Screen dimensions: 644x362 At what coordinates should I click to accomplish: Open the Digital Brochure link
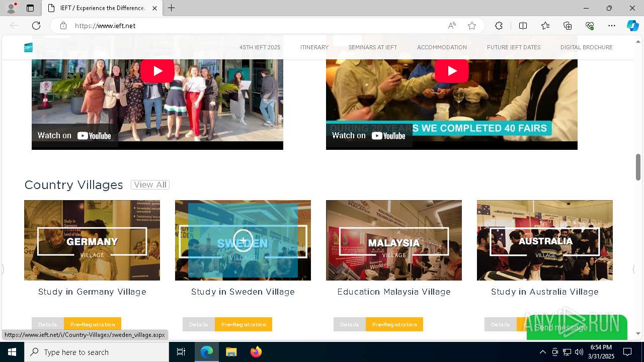coord(587,47)
